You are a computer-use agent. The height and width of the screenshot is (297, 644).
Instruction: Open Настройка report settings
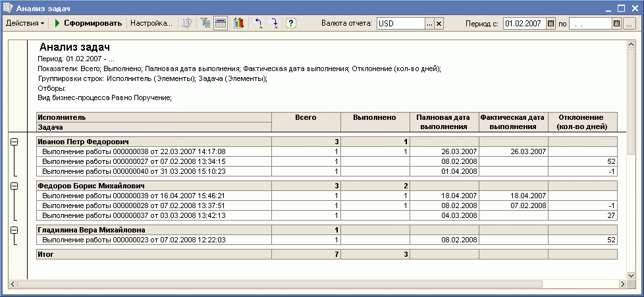pos(151,23)
